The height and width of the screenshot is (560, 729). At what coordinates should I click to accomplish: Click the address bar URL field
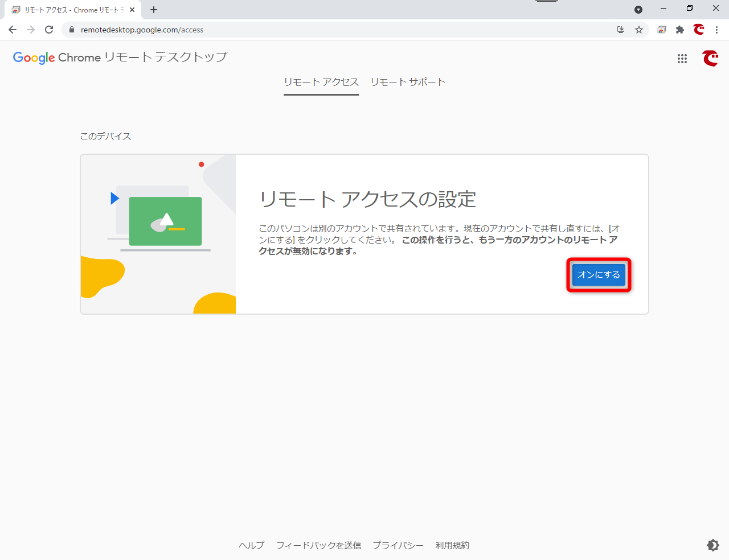[342, 30]
